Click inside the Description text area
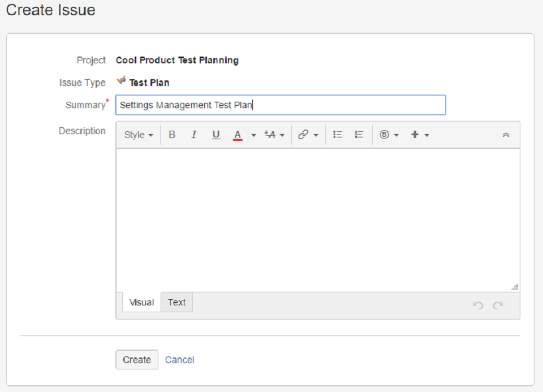The image size is (543, 392). point(318,220)
